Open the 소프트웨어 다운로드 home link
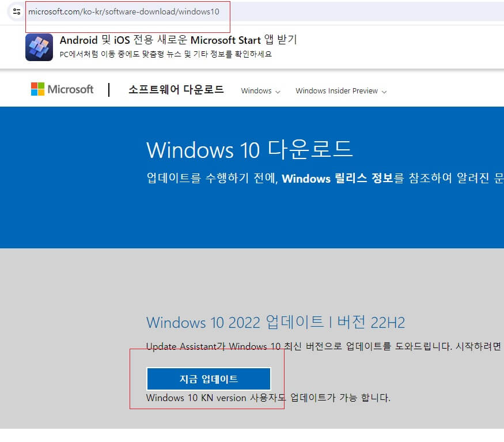 point(176,89)
